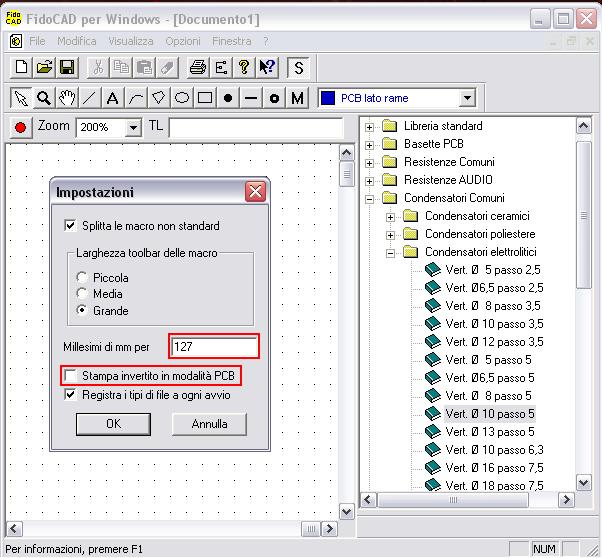
Task: Select the rectangle tool
Action: tap(205, 98)
